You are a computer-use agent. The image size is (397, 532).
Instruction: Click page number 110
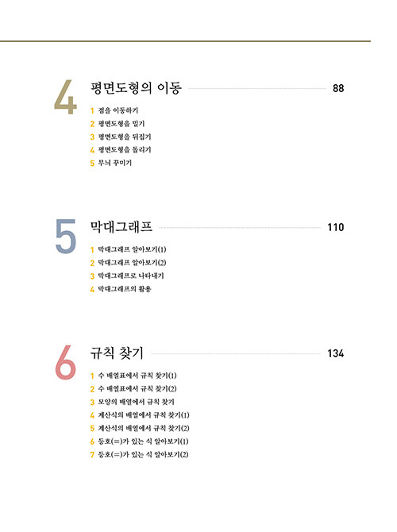(336, 227)
